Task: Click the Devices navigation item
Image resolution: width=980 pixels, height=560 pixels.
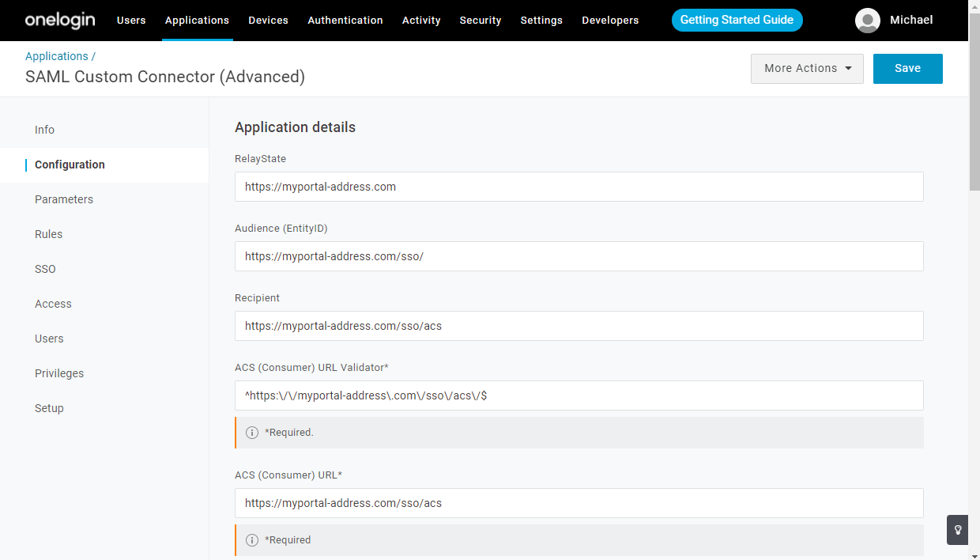Action: pos(268,20)
